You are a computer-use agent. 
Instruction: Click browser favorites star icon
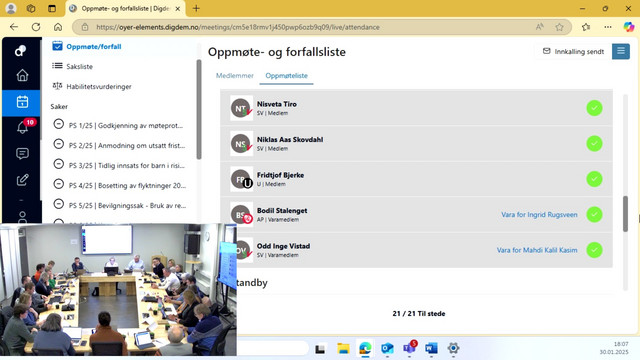[559, 27]
